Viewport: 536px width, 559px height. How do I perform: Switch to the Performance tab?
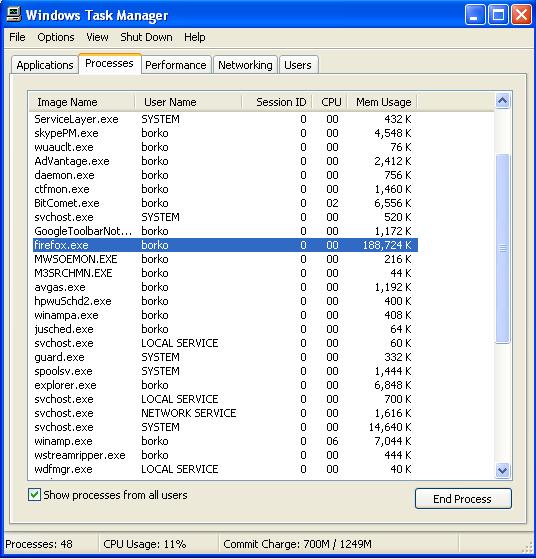(175, 65)
